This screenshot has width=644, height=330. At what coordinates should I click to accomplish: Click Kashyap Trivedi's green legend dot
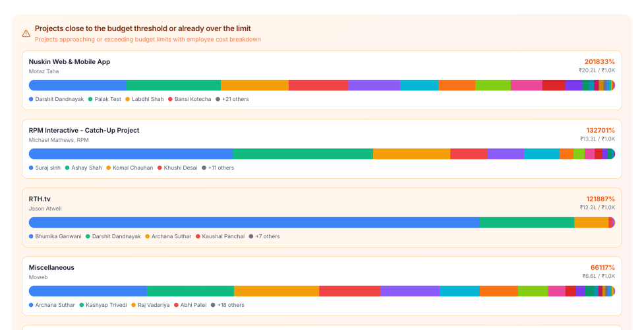[x=82, y=305]
